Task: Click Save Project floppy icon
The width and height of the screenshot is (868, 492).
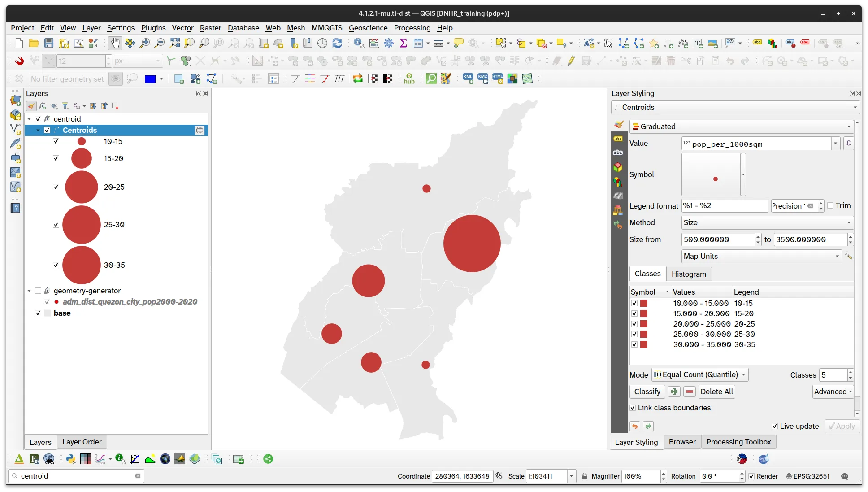Action: tap(49, 43)
